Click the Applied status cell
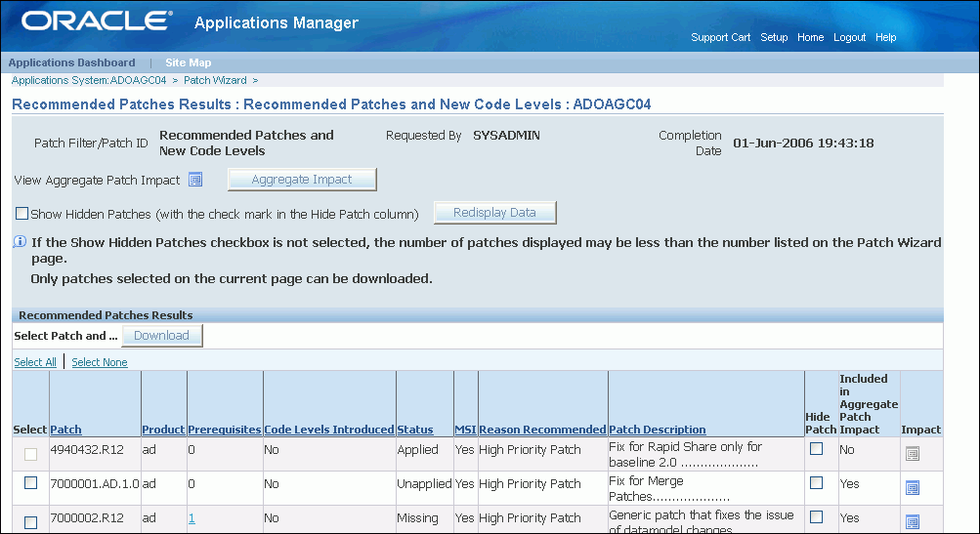 417,450
